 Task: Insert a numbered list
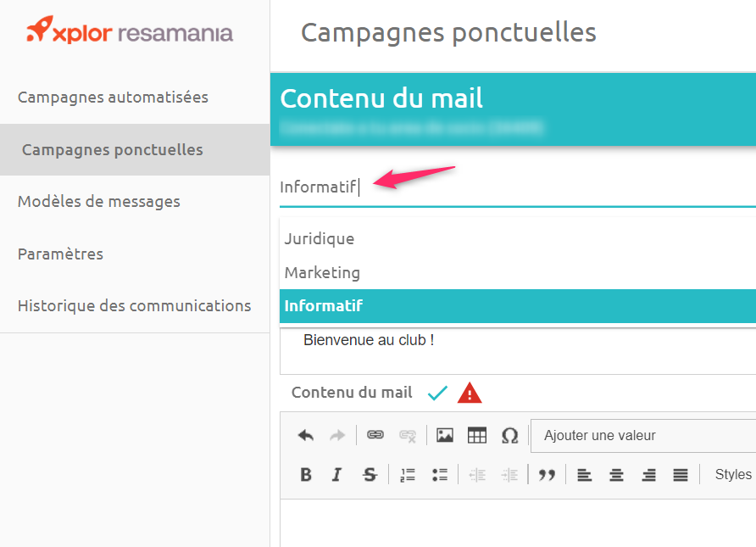408,475
